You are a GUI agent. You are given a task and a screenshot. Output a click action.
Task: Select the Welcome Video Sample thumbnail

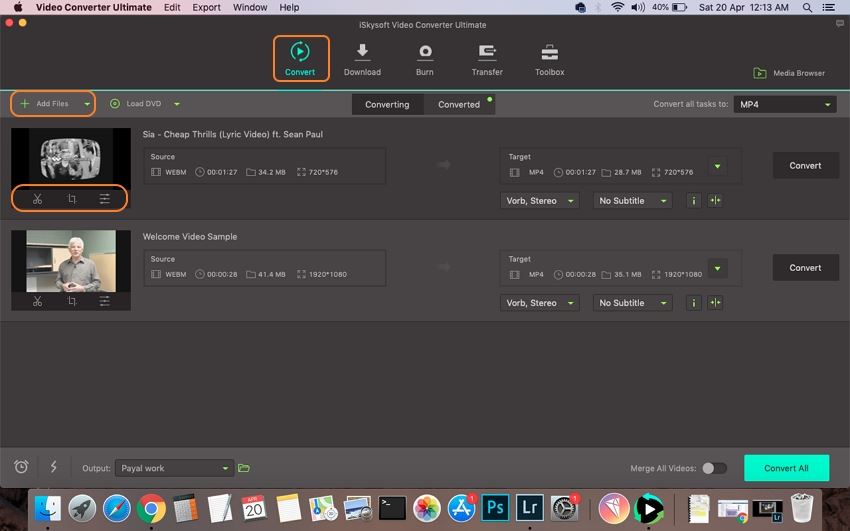tap(71, 261)
